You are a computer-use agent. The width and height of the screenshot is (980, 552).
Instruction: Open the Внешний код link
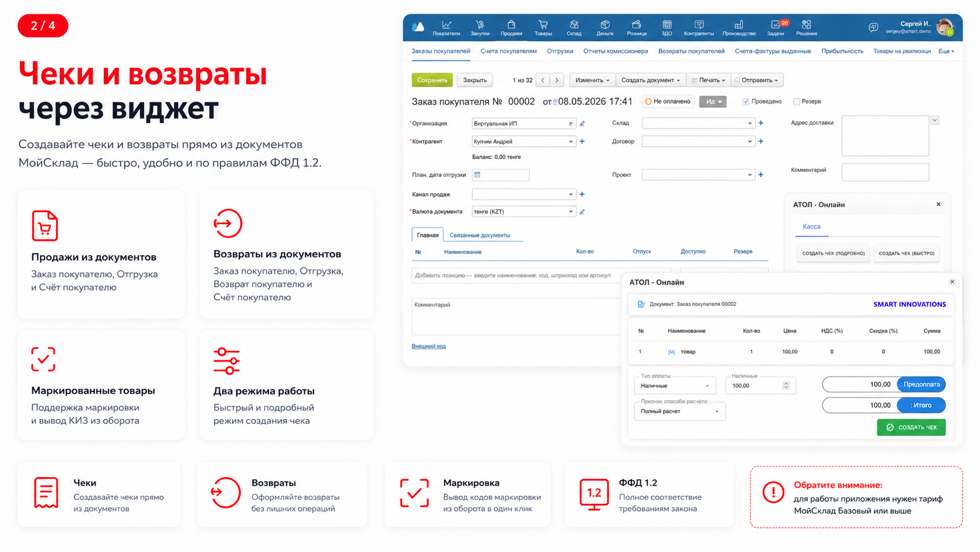pyautogui.click(x=428, y=346)
